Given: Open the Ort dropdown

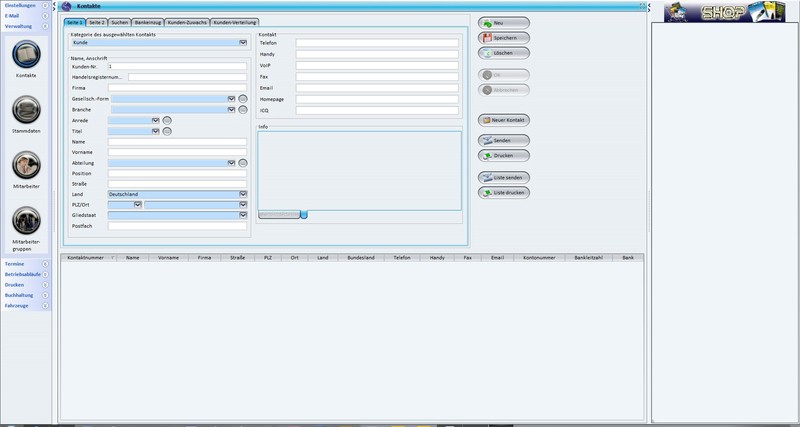Looking at the screenshot, I should coord(243,205).
